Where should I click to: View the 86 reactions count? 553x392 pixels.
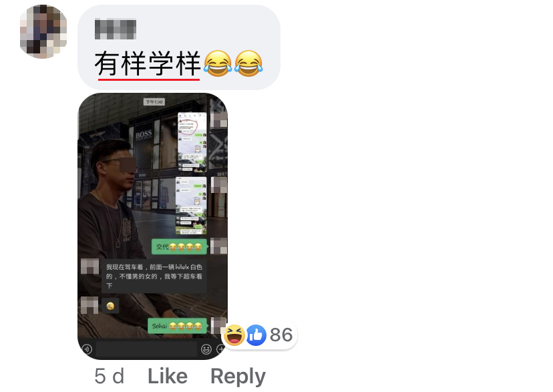(281, 335)
